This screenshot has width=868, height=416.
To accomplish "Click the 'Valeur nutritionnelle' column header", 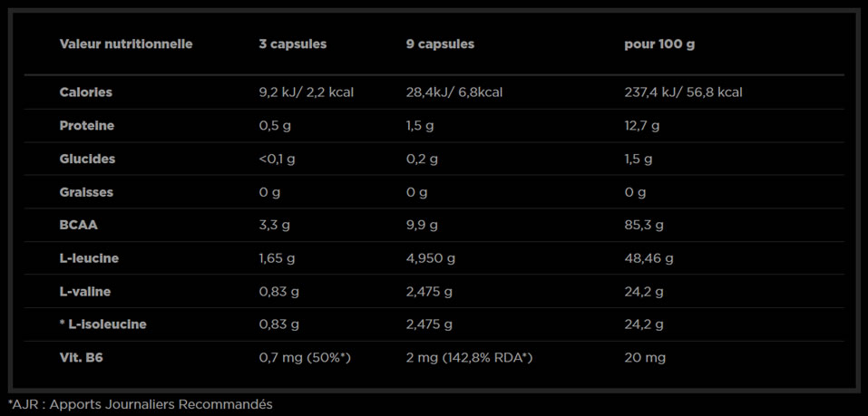I will click(x=126, y=44).
